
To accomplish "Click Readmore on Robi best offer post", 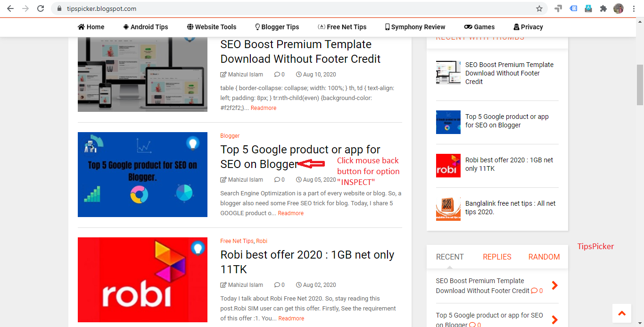I will coord(291,319).
